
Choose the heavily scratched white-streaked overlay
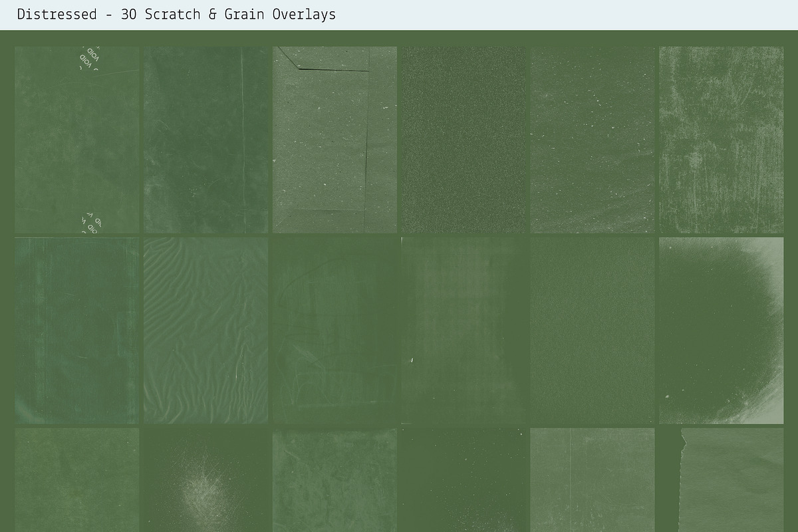coord(721,140)
